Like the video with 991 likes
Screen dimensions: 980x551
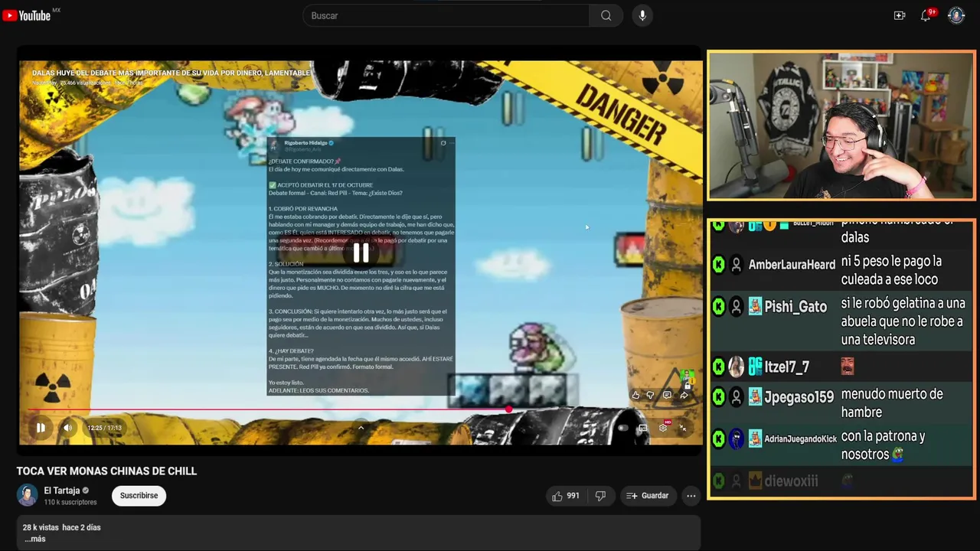565,496
